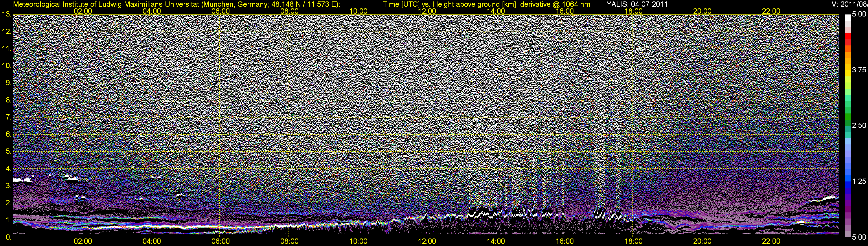Screen dimensions: 868x246
Task: Click 20:00 on the bottom time axis
Action: pos(702,242)
